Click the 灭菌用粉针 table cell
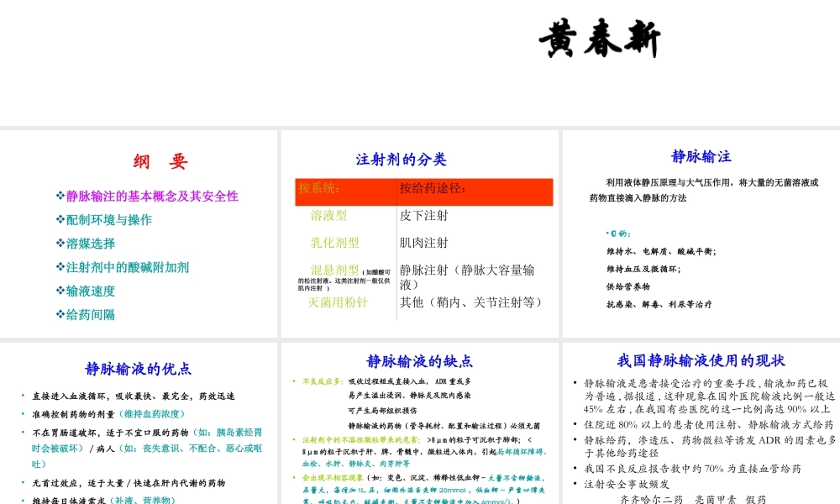The height and width of the screenshot is (504, 840). 338,302
